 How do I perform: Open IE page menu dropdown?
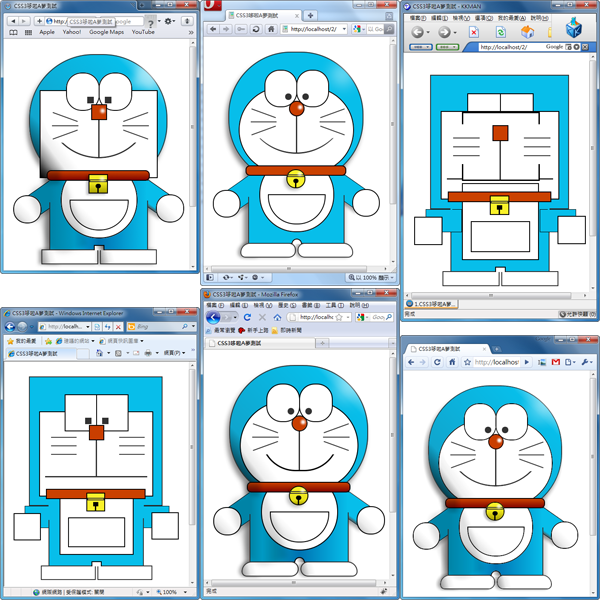click(x=174, y=353)
